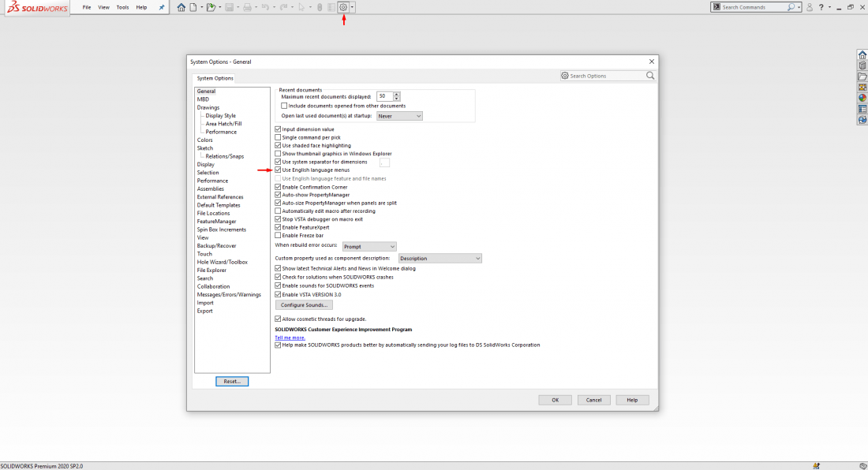
Task: Open the View menu
Action: (x=103, y=7)
